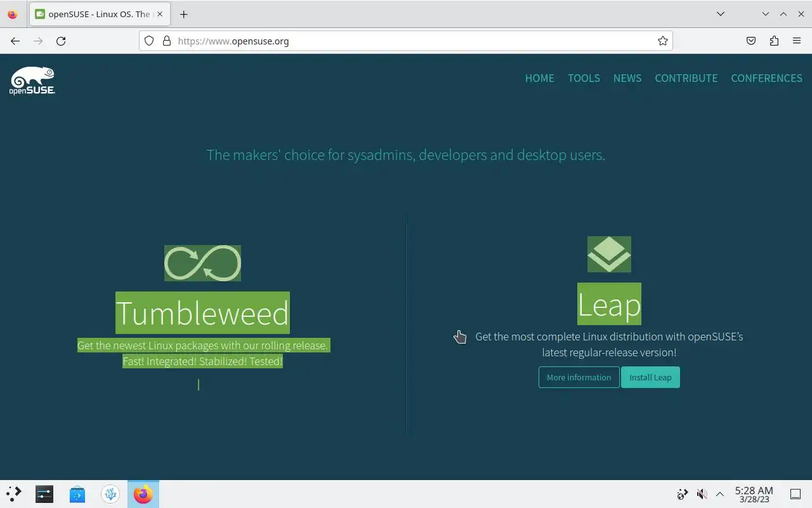Click text 'Fast! Integrated! Stabilized! Tested!'
Screen dimensions: 812x508
pos(202,361)
